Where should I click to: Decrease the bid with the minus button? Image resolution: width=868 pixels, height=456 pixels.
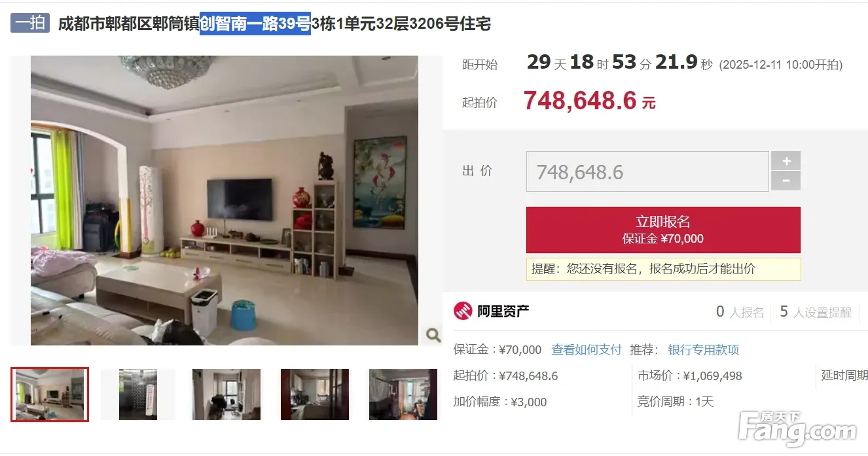(786, 181)
